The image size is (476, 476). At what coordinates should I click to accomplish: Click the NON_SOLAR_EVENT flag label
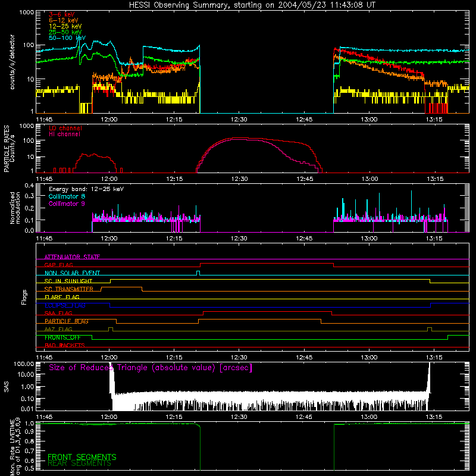[72, 273]
